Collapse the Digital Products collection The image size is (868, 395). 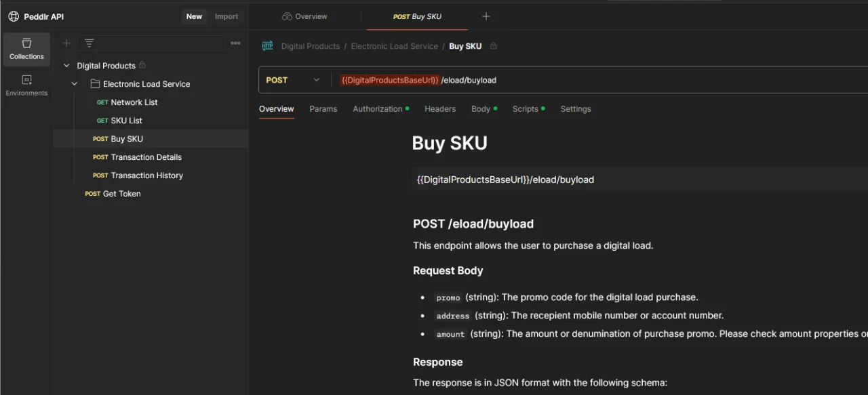(66, 66)
